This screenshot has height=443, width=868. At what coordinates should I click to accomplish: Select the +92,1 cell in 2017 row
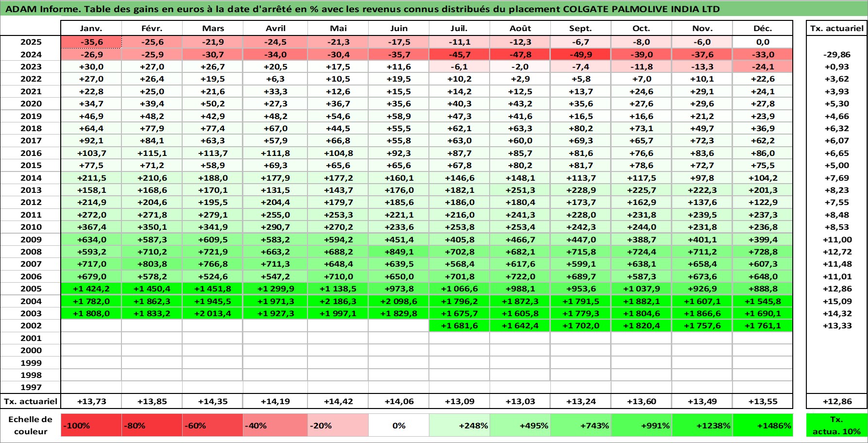click(x=91, y=140)
